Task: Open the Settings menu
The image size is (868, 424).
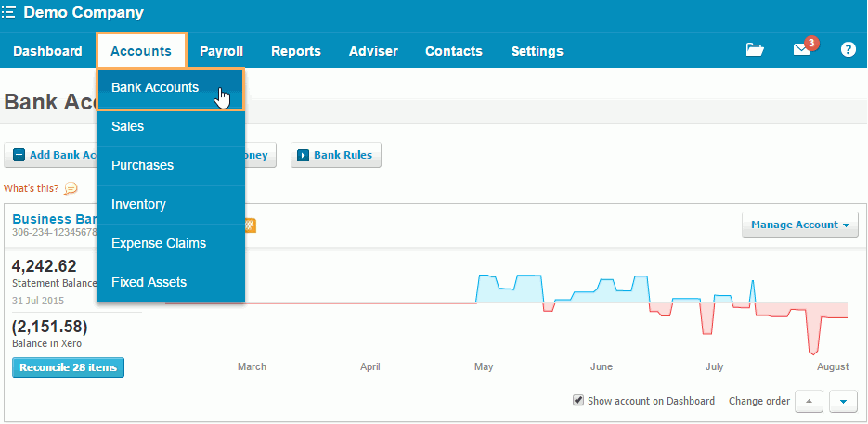Action: 537,51
